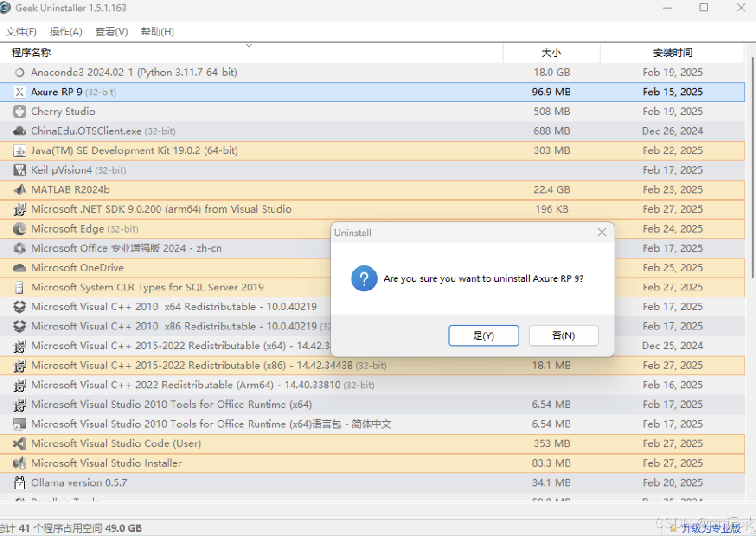Select the Cherry Studio entry name

pyautogui.click(x=63, y=112)
